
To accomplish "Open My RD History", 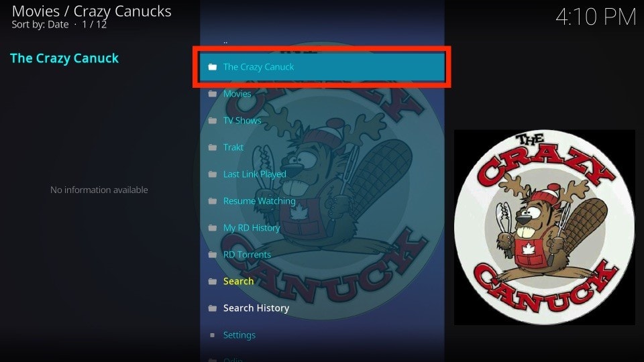I will (322, 228).
